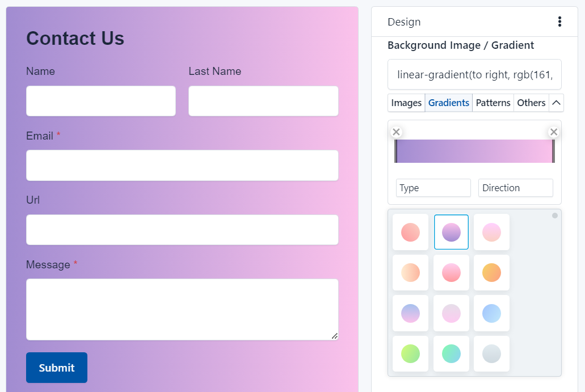Collapse the background picker with the chevron
This screenshot has height=392, width=585.
point(556,103)
